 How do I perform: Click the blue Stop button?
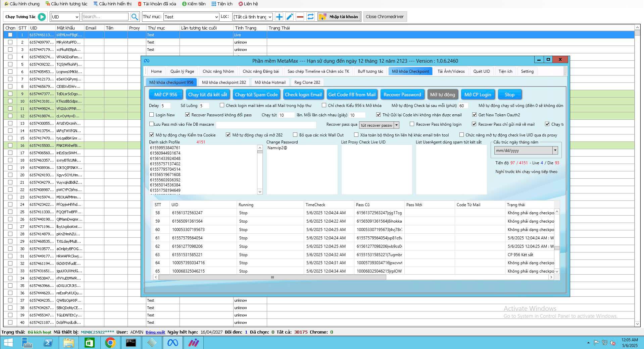click(509, 95)
